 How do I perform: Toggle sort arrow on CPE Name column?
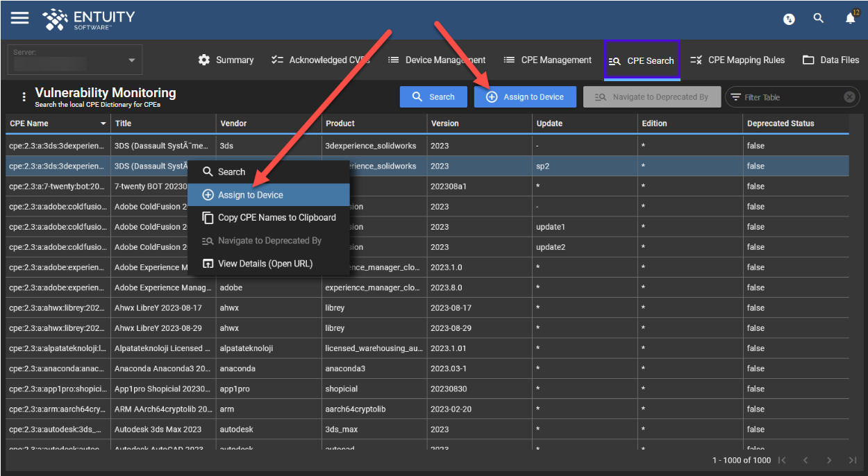103,124
